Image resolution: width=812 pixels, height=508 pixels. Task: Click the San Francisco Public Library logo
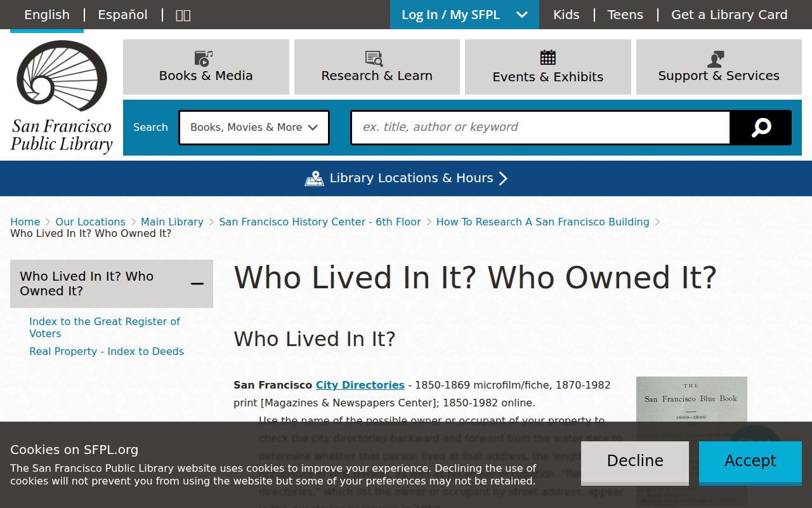[62, 97]
